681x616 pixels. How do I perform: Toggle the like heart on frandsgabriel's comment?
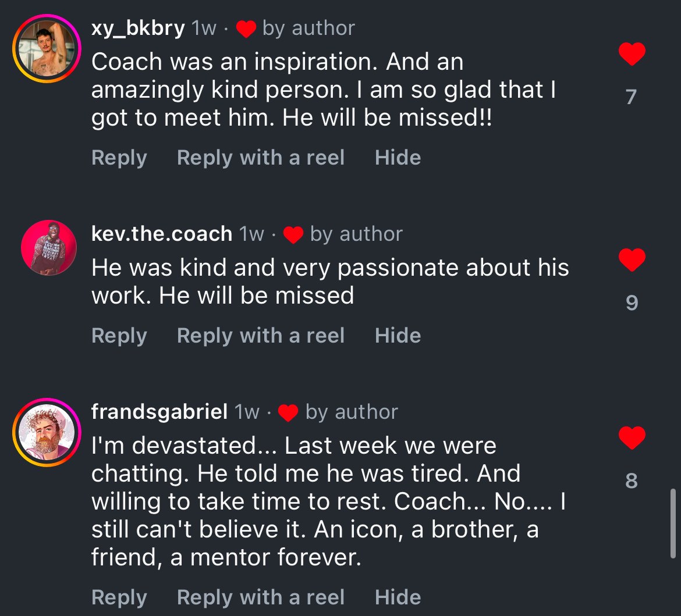(x=632, y=437)
